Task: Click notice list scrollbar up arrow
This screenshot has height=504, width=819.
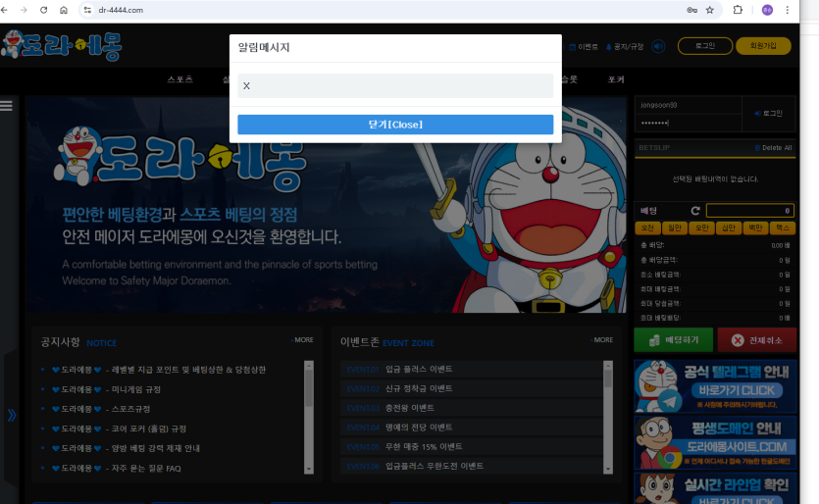Action: 309,365
